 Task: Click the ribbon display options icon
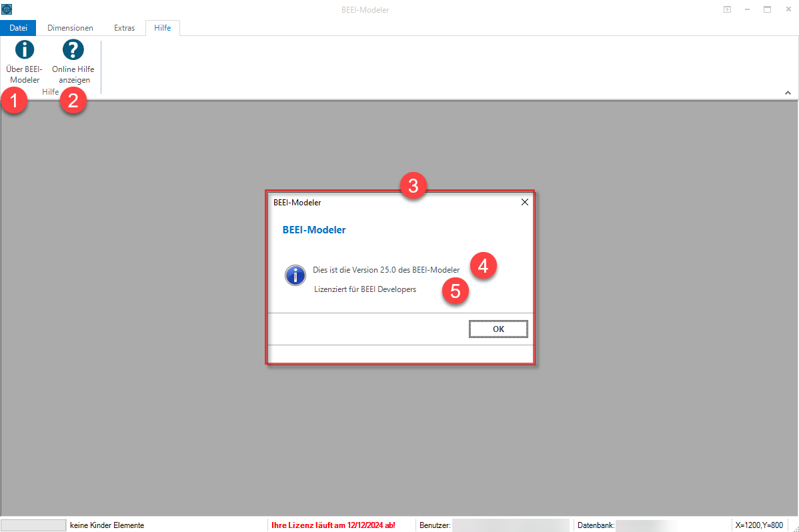pyautogui.click(x=727, y=10)
